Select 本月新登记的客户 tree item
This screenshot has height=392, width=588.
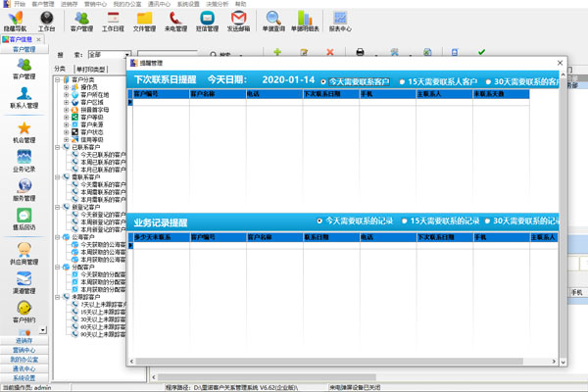pyautogui.click(x=103, y=229)
